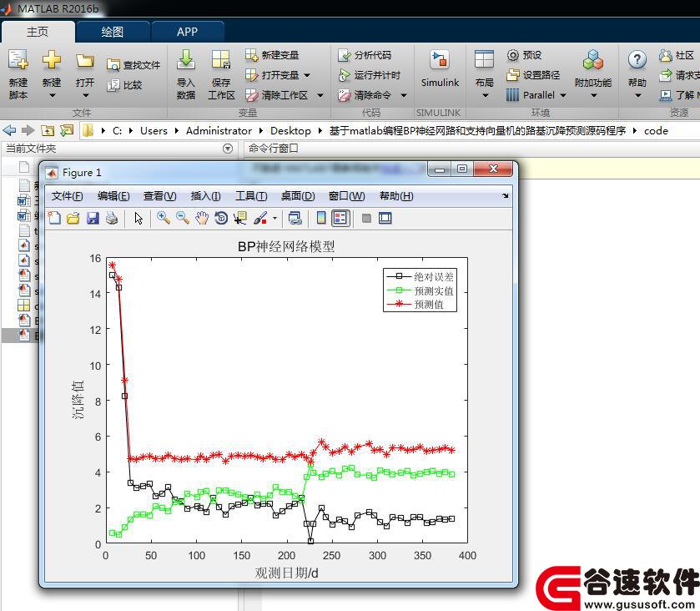
Task: Click Save Figure floppy icon
Action: point(93,218)
